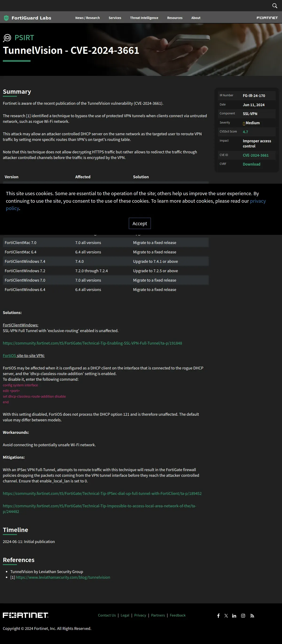Open the search magnifier icon
This screenshot has width=282, height=644.
click(274, 6)
